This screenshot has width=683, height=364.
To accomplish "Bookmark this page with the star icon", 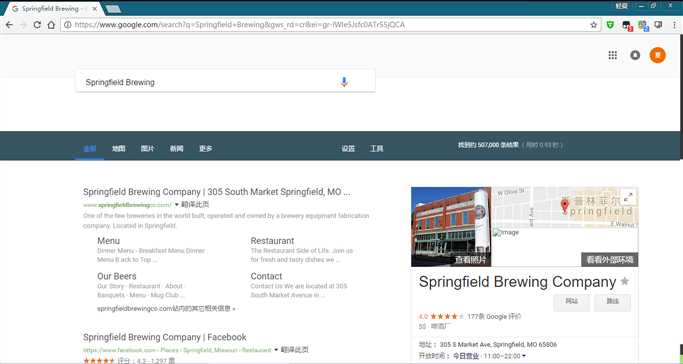I will (594, 25).
